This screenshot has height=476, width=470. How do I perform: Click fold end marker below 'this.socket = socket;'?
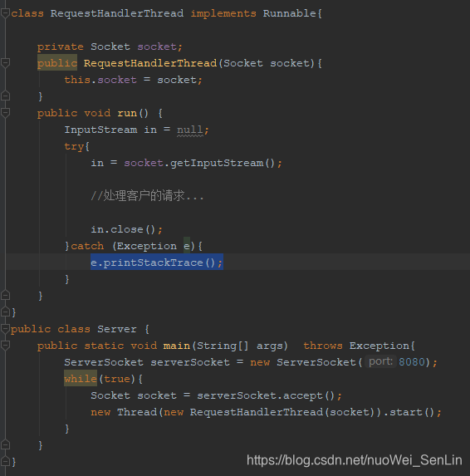pos(5,96)
